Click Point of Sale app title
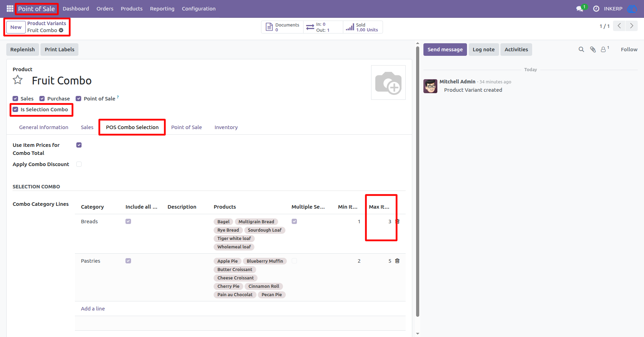 coord(37,9)
